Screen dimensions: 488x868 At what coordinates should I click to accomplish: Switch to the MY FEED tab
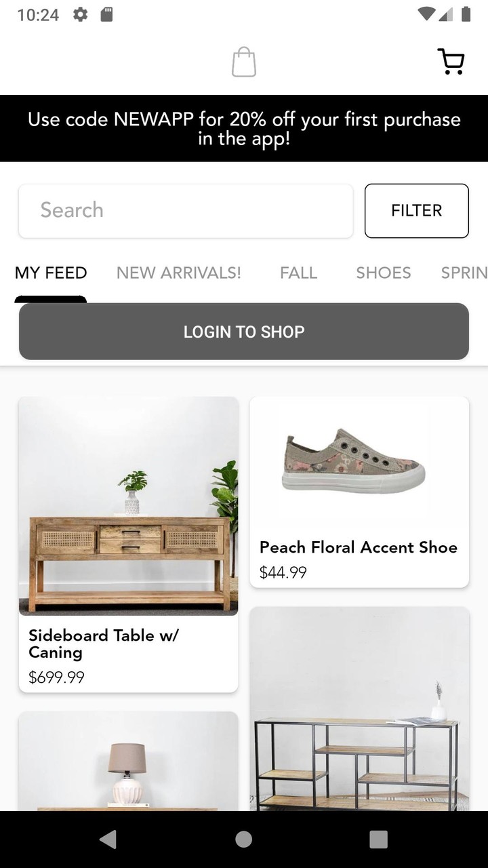51,273
